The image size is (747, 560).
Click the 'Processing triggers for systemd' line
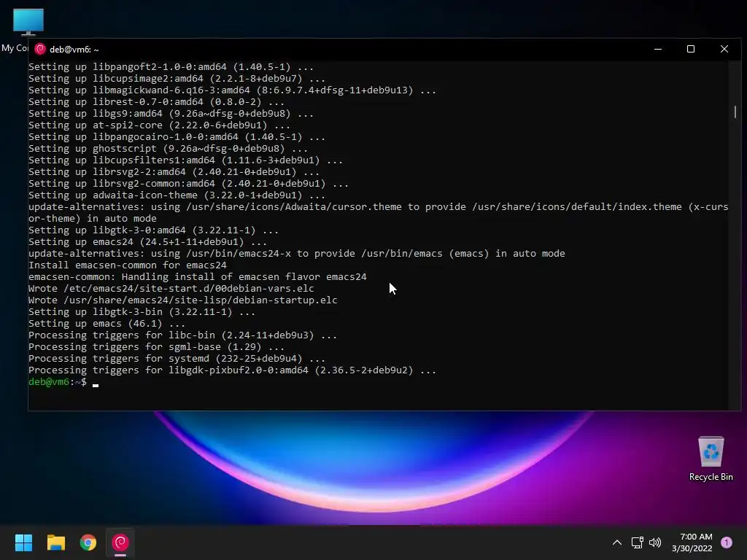click(x=177, y=359)
